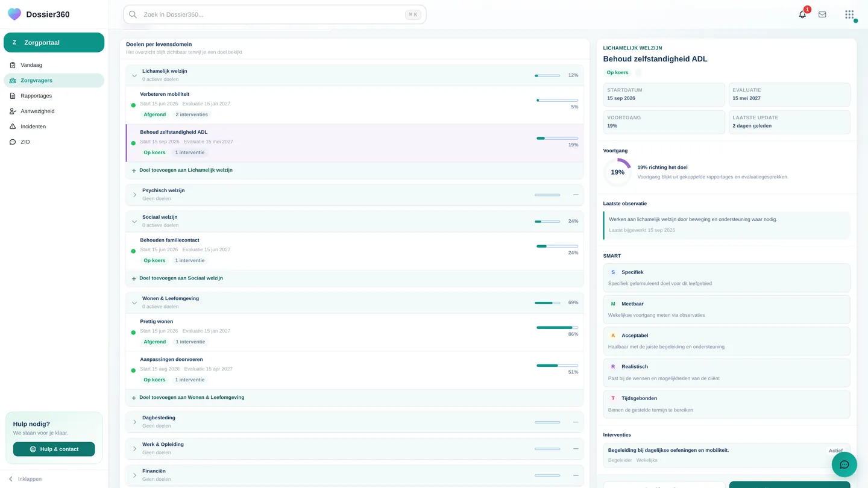Open the notifications bell icon
Viewport: 868px width, 488px height.
pos(802,14)
